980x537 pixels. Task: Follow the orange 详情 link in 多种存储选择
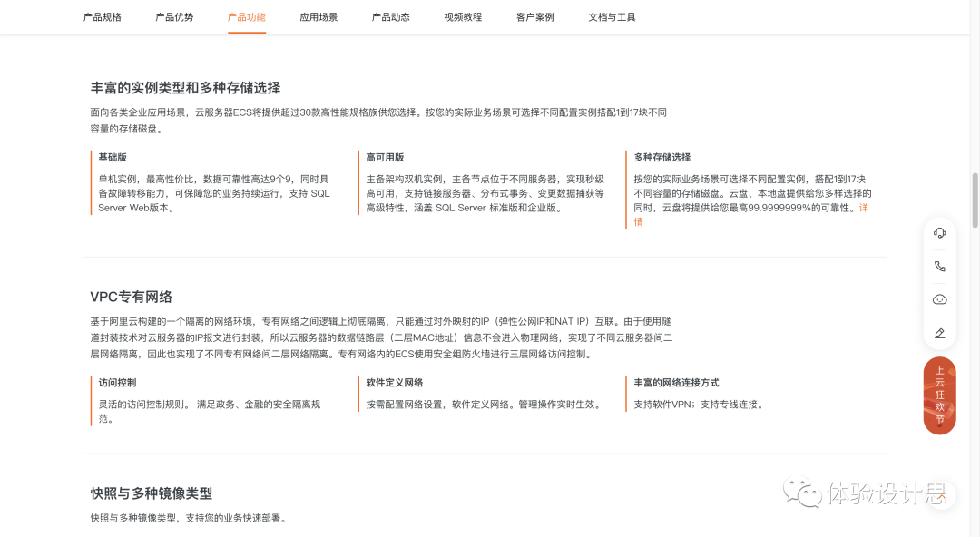click(863, 208)
